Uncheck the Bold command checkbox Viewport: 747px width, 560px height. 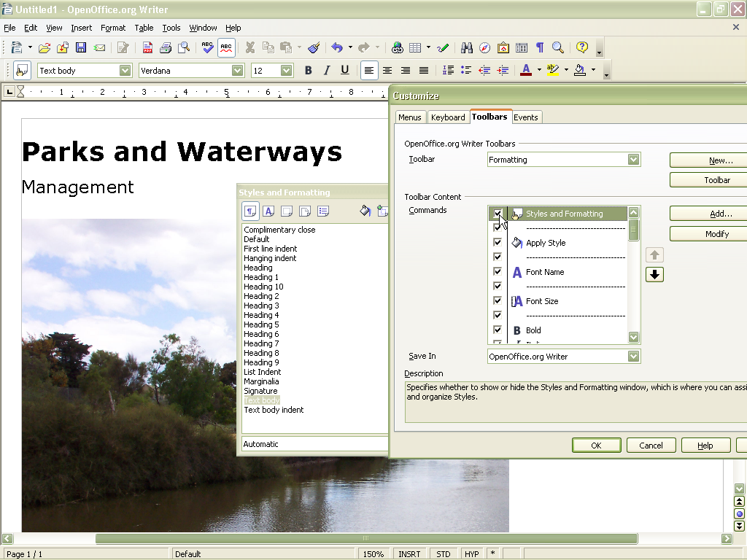(x=498, y=330)
